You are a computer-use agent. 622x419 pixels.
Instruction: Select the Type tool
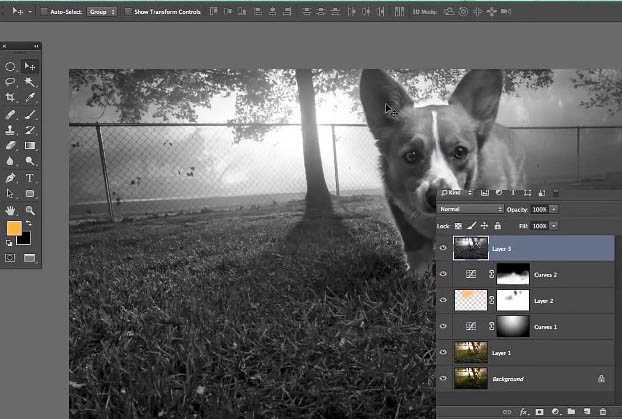(x=30, y=177)
